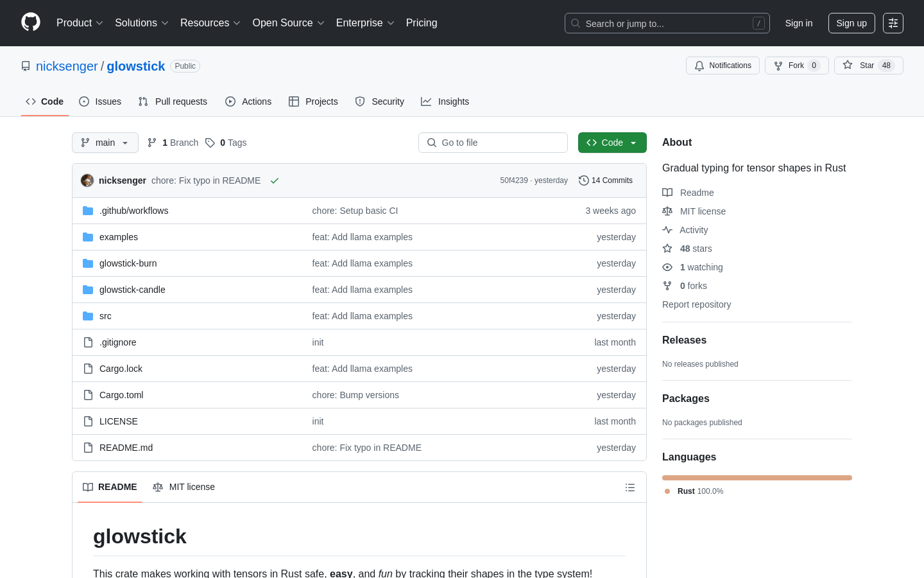
Task: Switch to the Actions tab
Action: (x=248, y=101)
